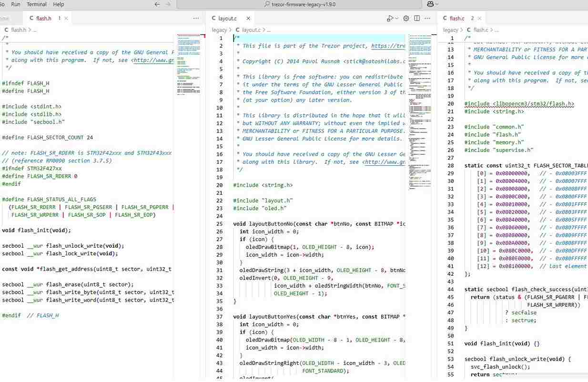Click the trezor-firmware-legacy-v1.9.0 search box
588x382 pixels.
299,4
